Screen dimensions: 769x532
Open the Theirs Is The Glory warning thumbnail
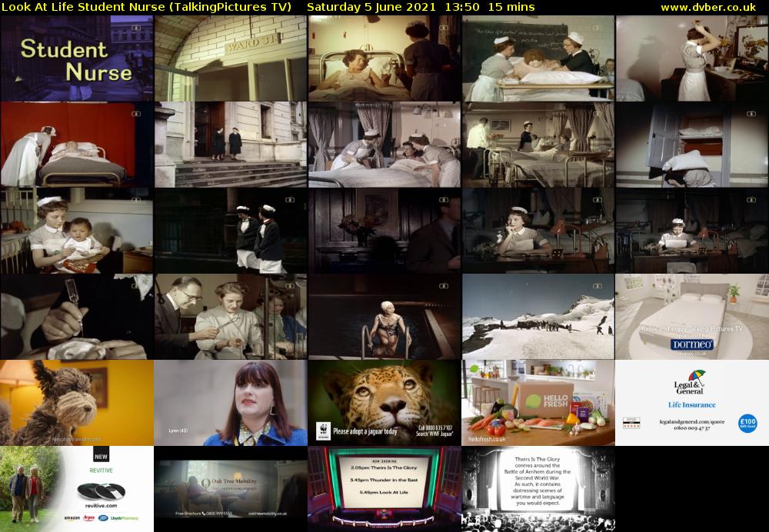tap(538, 489)
